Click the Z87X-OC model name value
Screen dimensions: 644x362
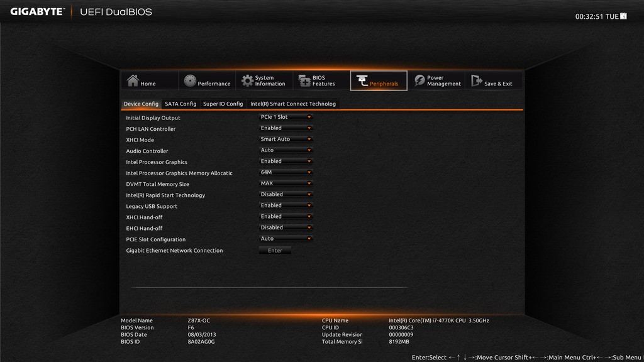coord(199,321)
